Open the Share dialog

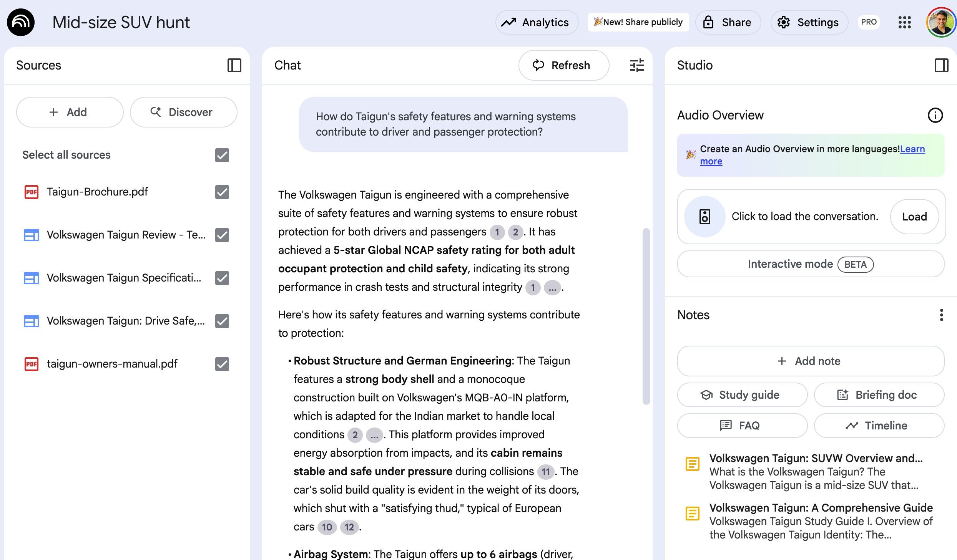(x=728, y=22)
